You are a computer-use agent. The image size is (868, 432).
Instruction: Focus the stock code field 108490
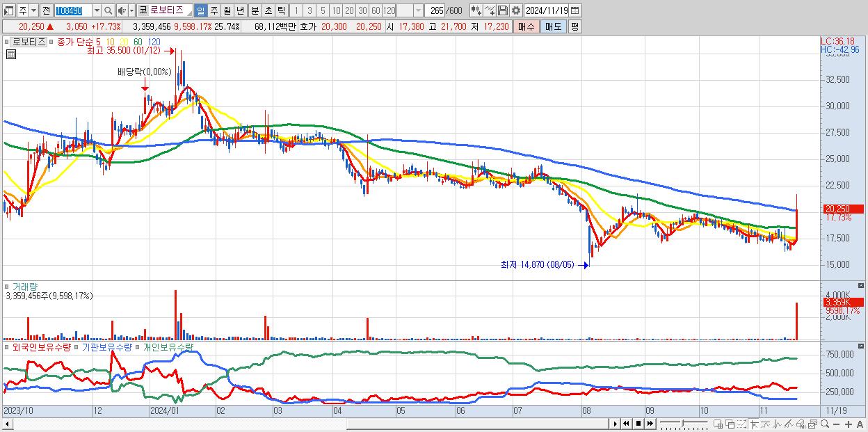pyautogui.click(x=73, y=10)
